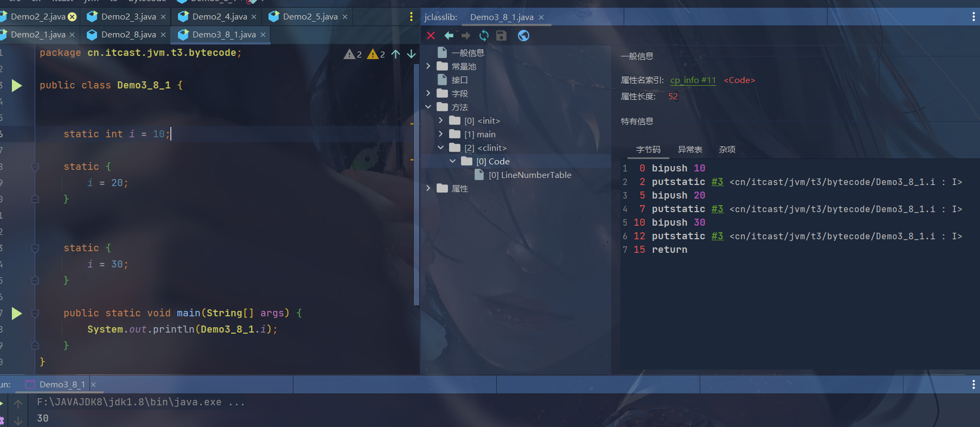The height and width of the screenshot is (427, 980).
Task: Close the Demo3_8_1 run tab
Action: click(x=93, y=385)
